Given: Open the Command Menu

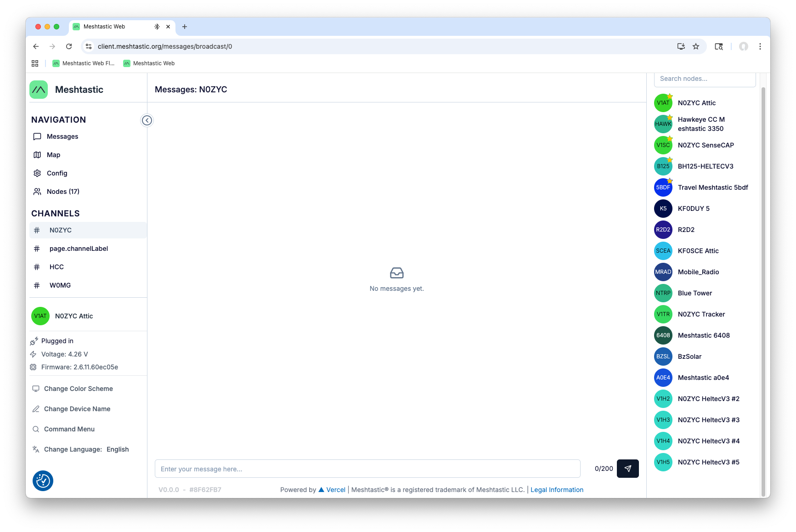Looking at the screenshot, I should pos(69,429).
